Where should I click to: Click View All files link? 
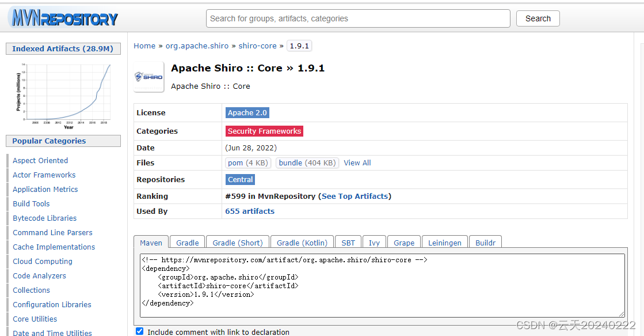[357, 163]
